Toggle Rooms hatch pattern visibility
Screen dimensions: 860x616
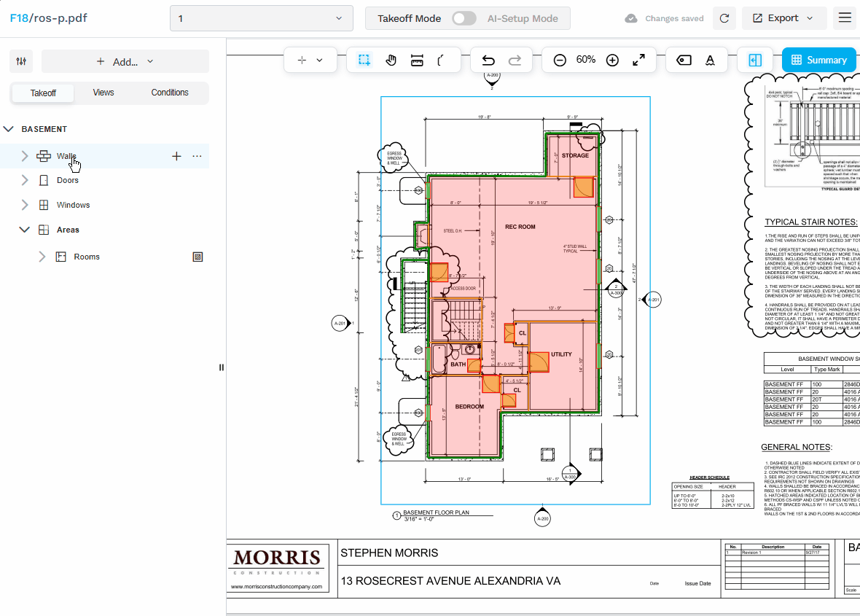pos(197,257)
